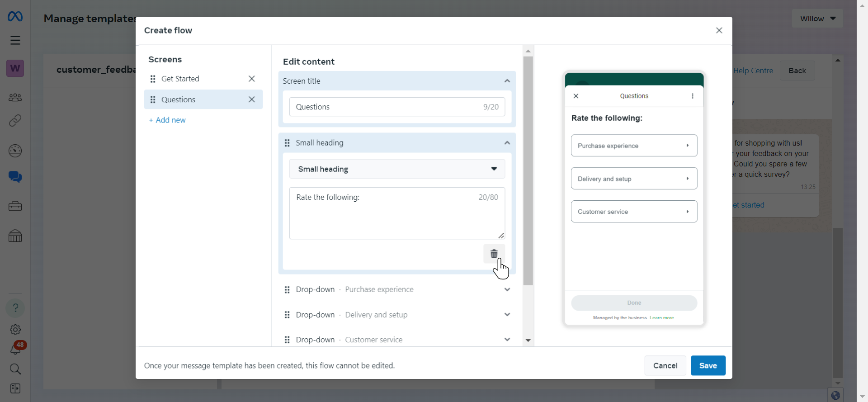Open the dashboard gauge sidebar icon

click(x=15, y=151)
